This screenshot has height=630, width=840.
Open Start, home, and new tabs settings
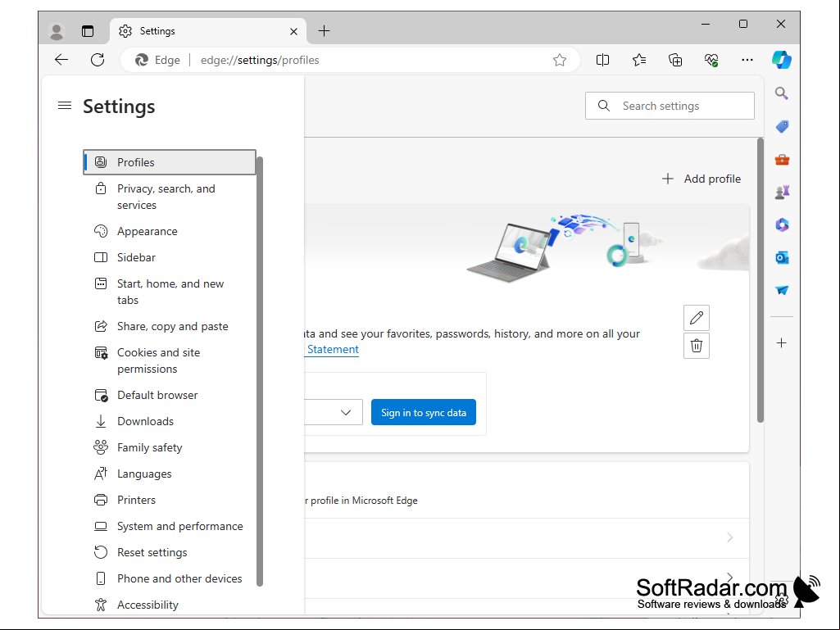tap(170, 292)
